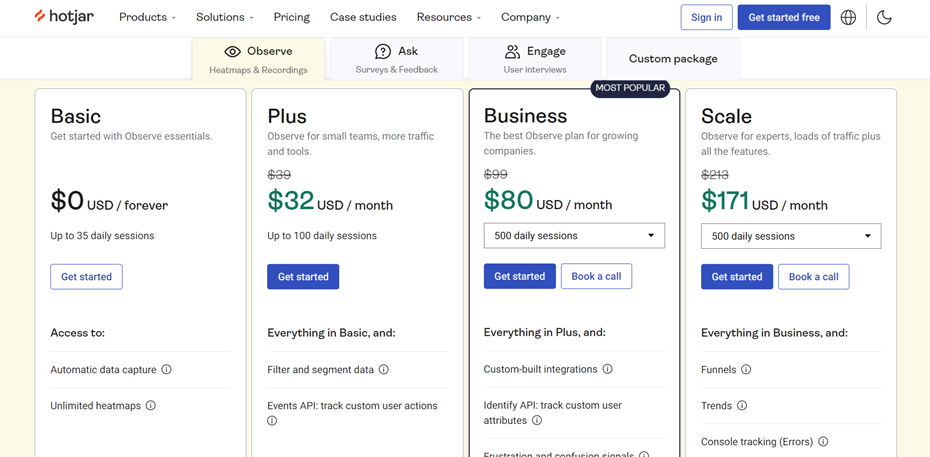Expand the Products menu
Image resolution: width=930 pixels, height=457 pixels.
coord(148,17)
